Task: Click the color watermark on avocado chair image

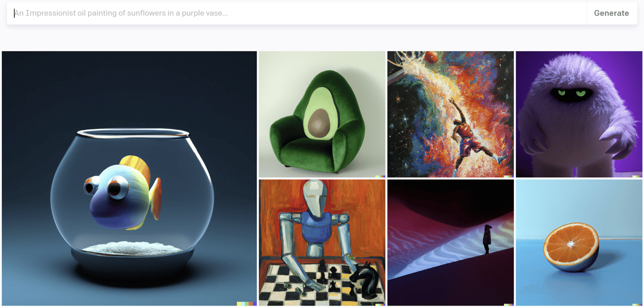Action: pyautogui.click(x=380, y=177)
